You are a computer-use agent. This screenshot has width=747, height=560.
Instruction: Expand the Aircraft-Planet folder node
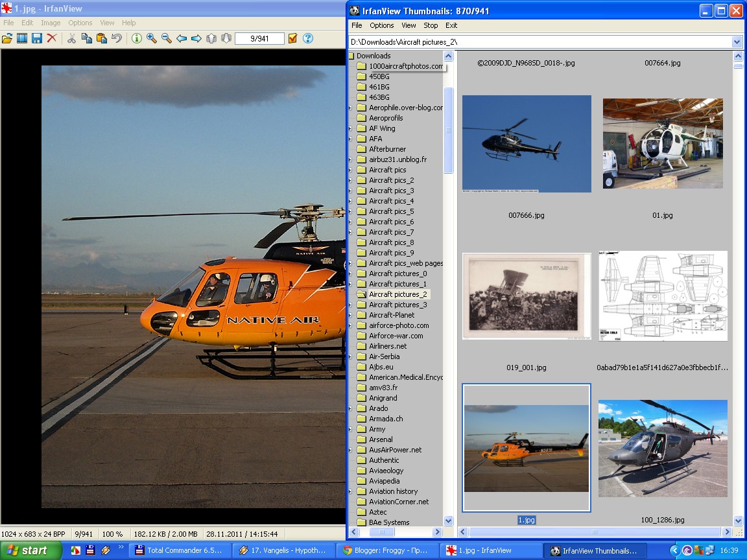[x=351, y=315]
